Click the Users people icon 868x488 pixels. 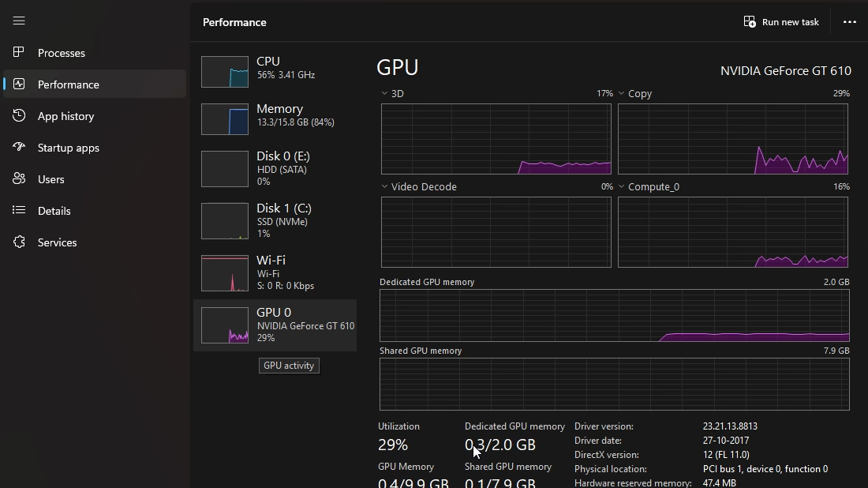click(19, 178)
